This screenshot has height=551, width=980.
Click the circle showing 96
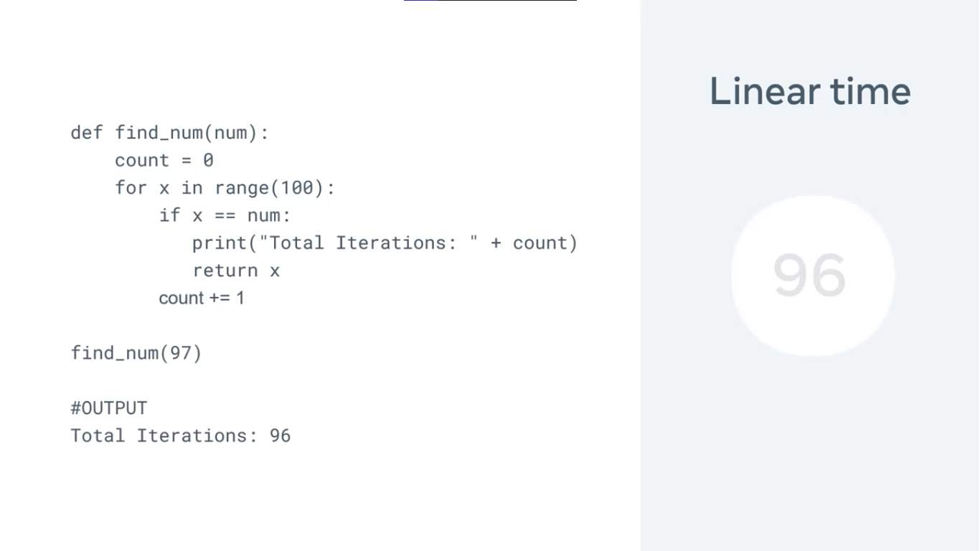pos(811,275)
